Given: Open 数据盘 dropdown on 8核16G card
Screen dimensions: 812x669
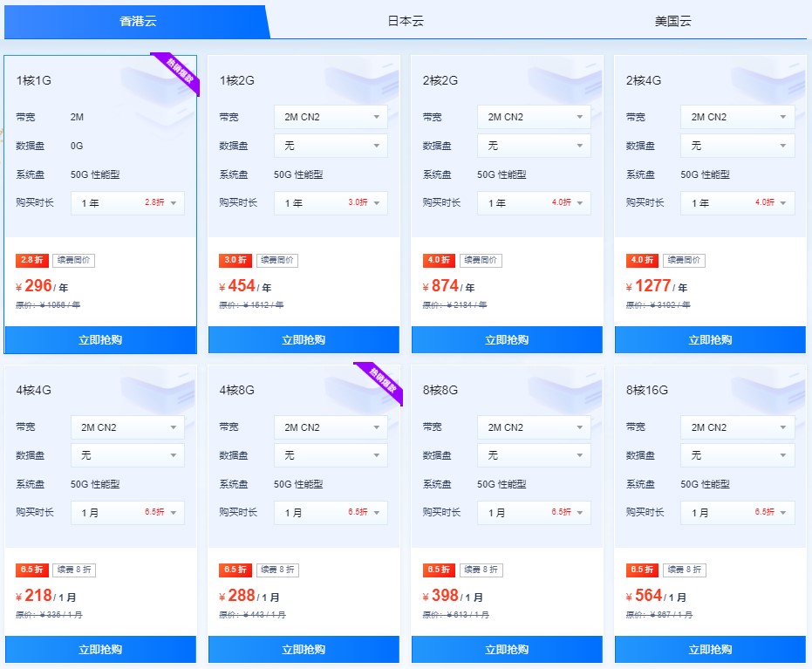Looking at the screenshot, I should 738,455.
